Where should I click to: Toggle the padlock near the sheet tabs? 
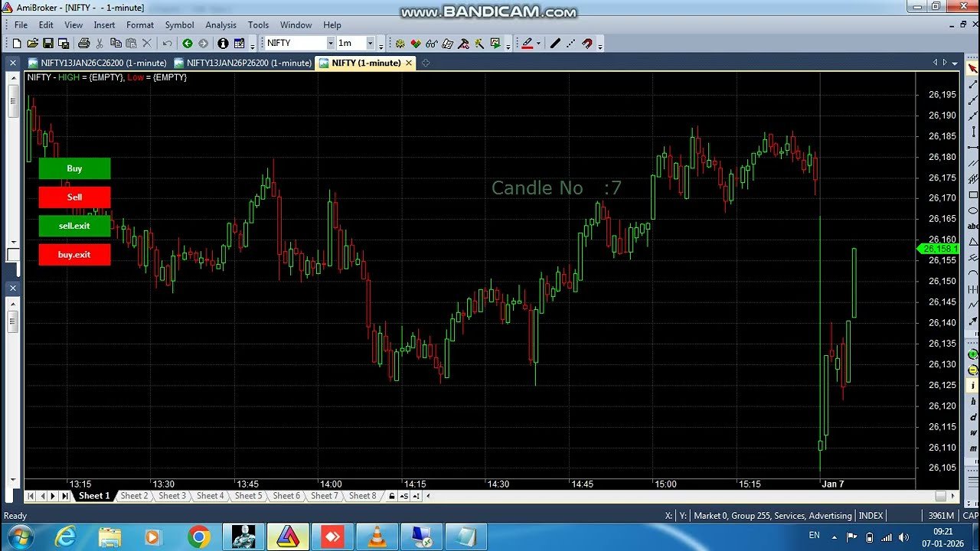392,496
